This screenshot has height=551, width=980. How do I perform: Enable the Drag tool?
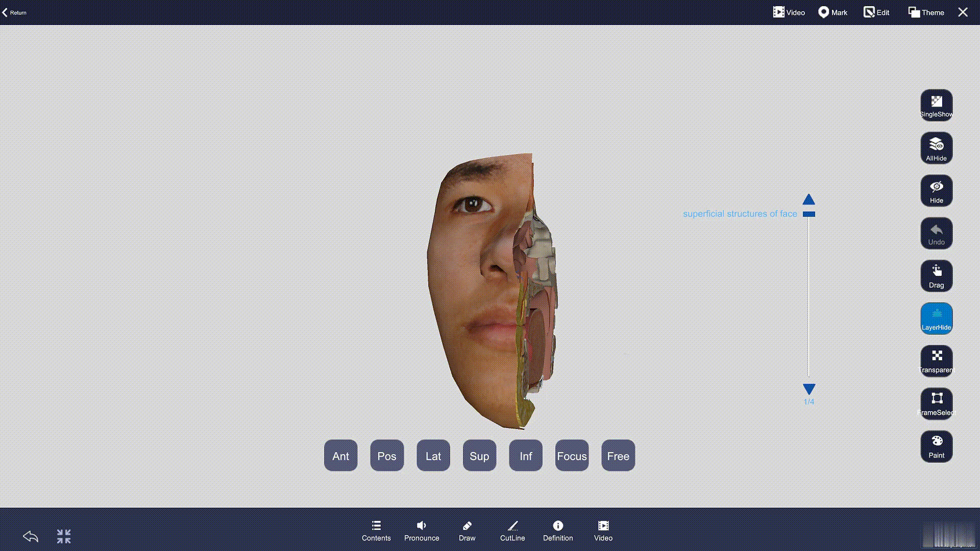click(x=936, y=275)
